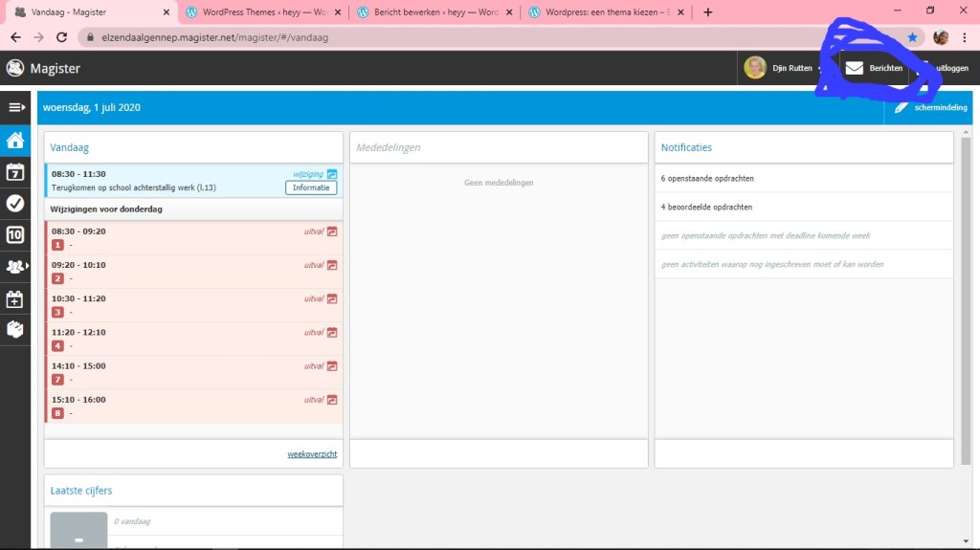Open Berichten envelope in top bar
Screen dimensions: 980x550
(874, 68)
